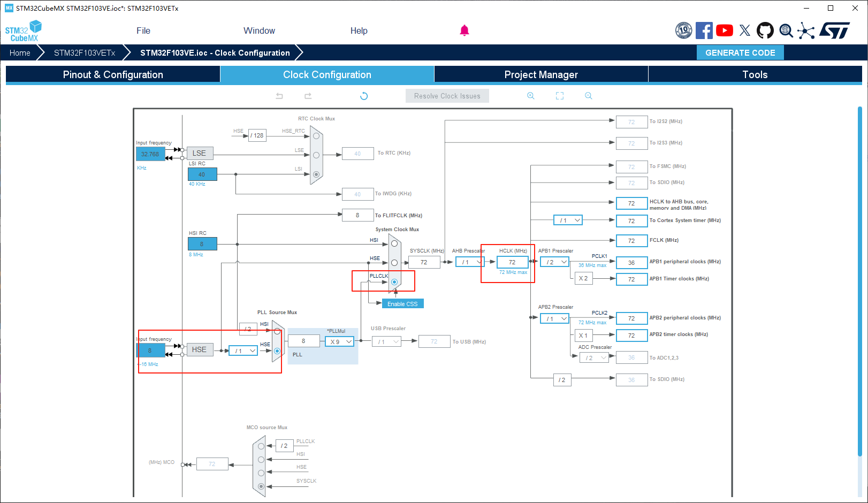This screenshot has width=868, height=503.
Task: Select HSE_RTC in RTC Clock Mux
Action: (316, 136)
